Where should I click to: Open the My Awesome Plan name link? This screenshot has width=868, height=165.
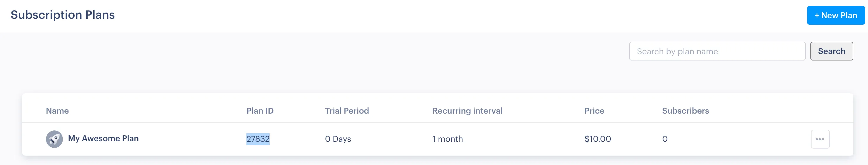103,138
